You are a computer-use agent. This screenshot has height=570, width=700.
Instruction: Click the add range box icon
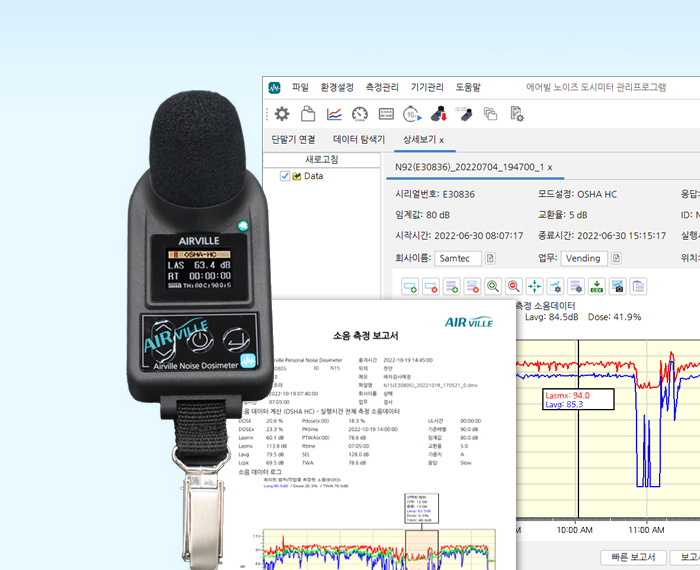[x=410, y=287]
